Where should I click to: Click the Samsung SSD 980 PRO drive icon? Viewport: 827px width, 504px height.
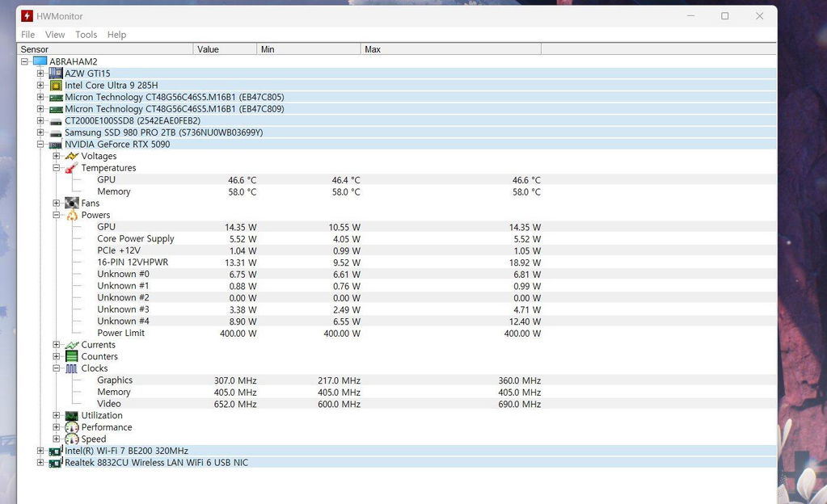click(x=56, y=132)
